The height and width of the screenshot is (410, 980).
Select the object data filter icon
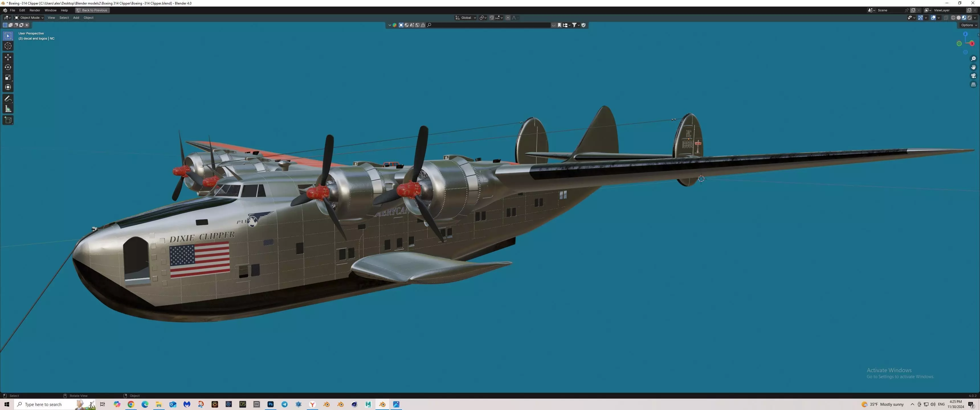point(401,25)
